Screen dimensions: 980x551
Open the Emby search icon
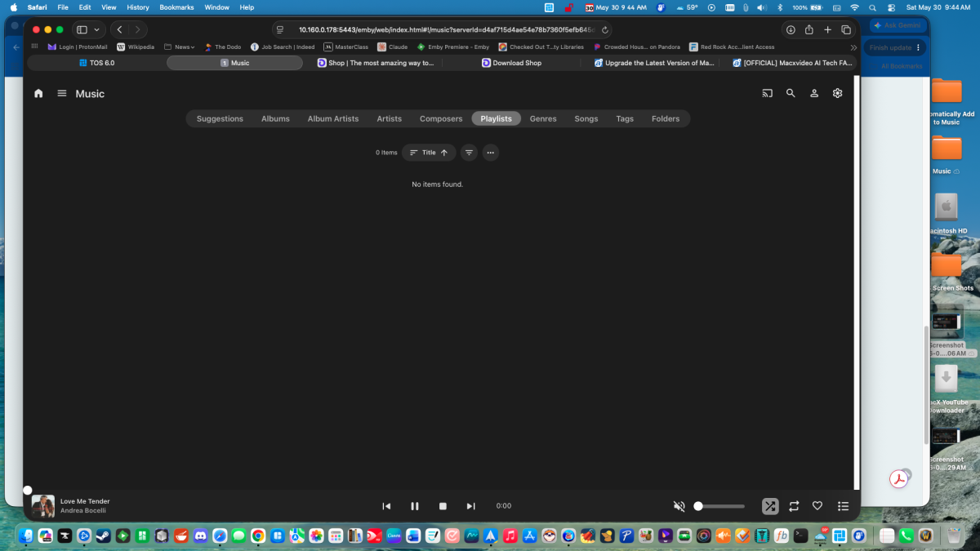(791, 93)
